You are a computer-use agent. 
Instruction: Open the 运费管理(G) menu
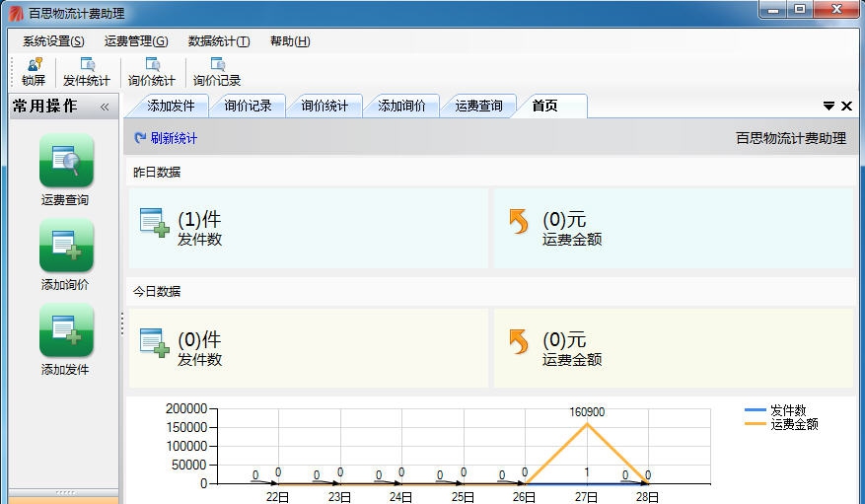click(136, 41)
